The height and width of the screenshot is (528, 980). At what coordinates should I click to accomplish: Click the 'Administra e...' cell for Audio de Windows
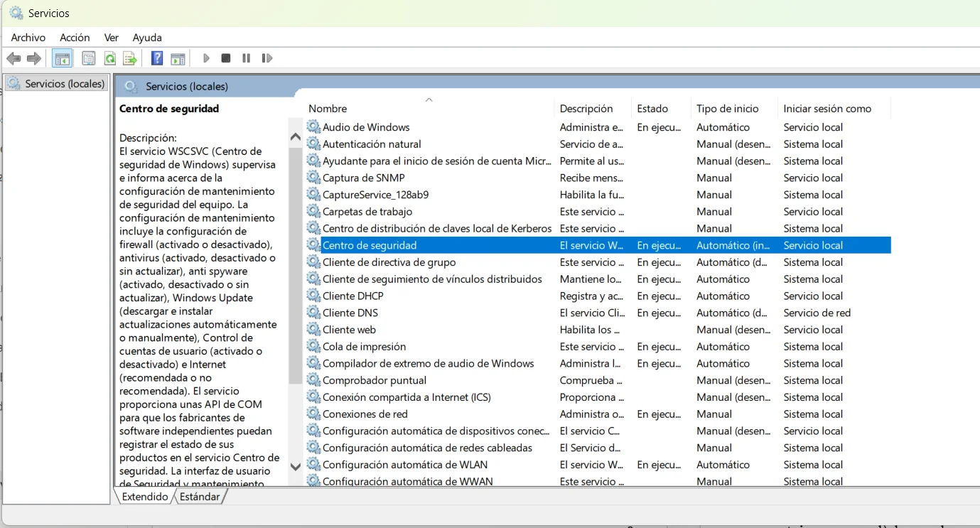click(591, 127)
